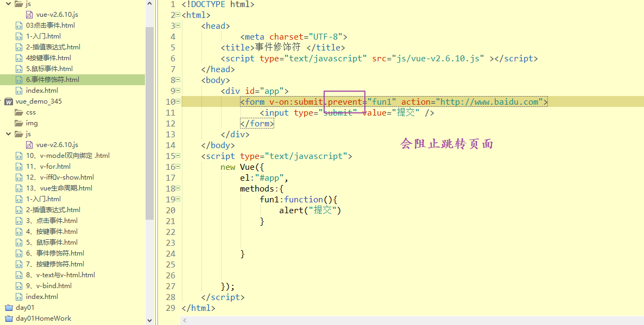Image resolution: width=644 pixels, height=325 pixels.
Task: Open 4按键事件.html from the file tree
Action: pyautogui.click(x=48, y=58)
